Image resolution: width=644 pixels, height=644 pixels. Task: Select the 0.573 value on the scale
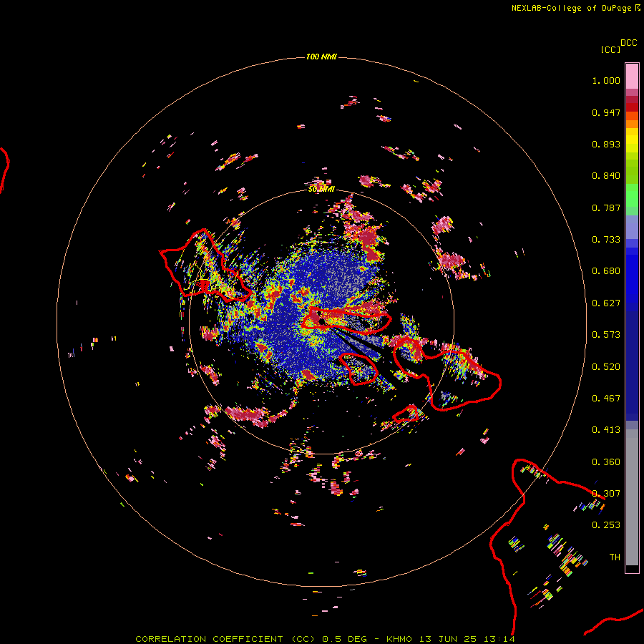(606, 335)
